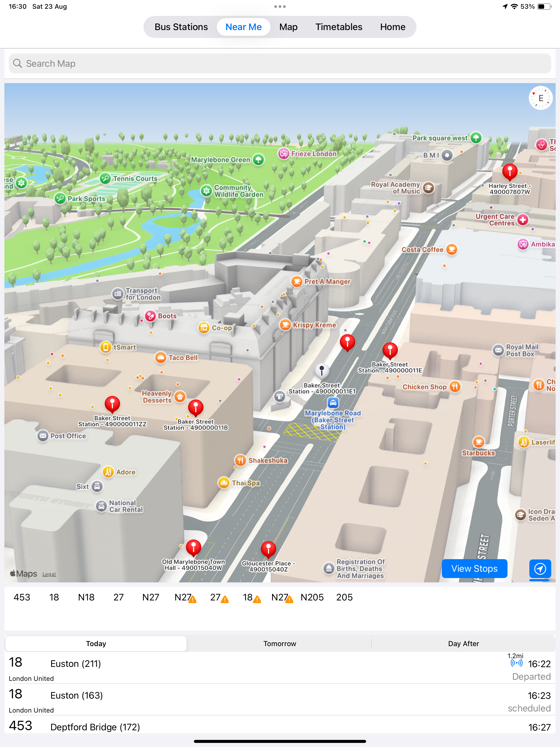The width and height of the screenshot is (560, 747).
Task: Select the Baker Street Station 490000011ZZ pin
Action: (x=112, y=404)
